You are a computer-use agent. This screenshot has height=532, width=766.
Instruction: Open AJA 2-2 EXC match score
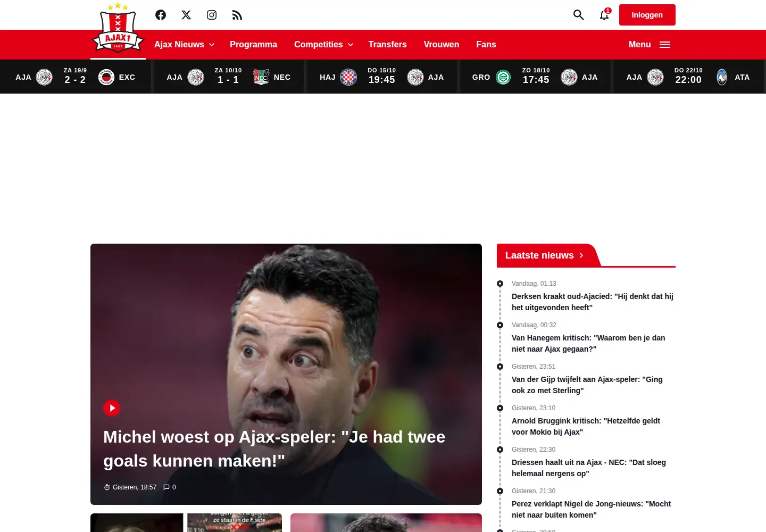(75, 77)
